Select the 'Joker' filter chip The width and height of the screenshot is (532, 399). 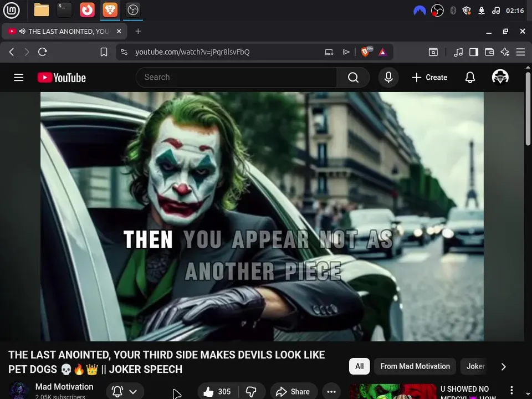click(x=475, y=366)
